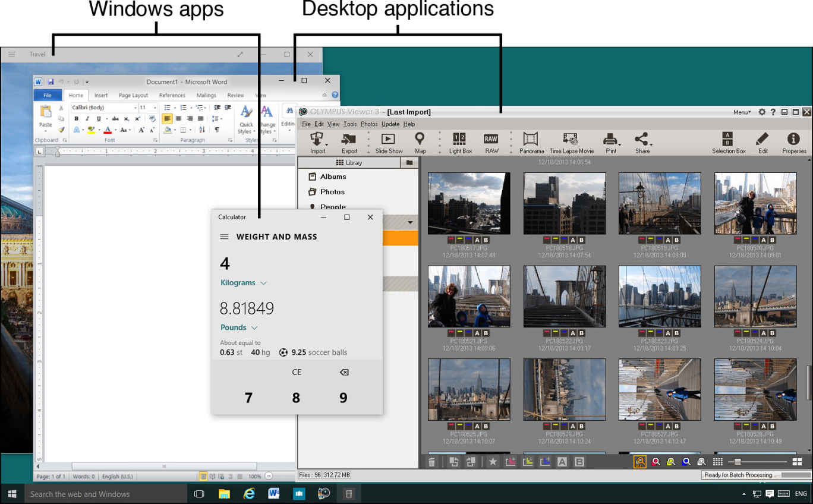This screenshot has height=504, width=813.
Task: Expand the collapsed dropdown arrow in Olympus sidebar
Action: pos(409,223)
